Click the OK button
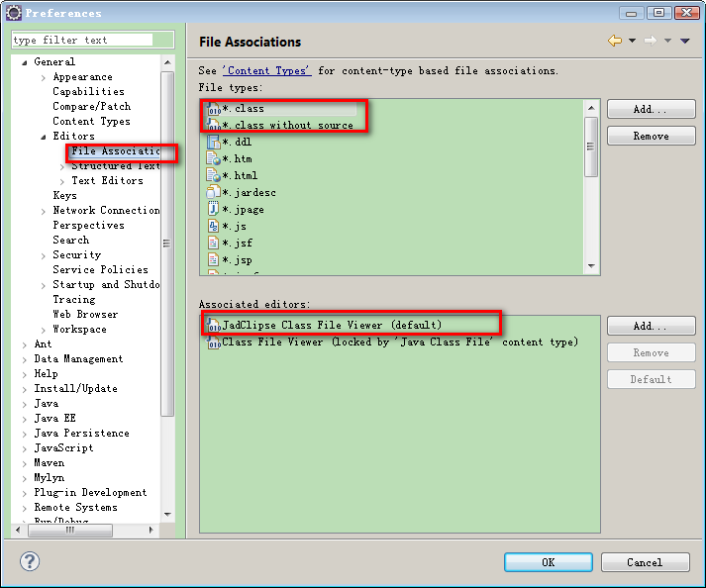This screenshot has height=588, width=706. point(548,562)
